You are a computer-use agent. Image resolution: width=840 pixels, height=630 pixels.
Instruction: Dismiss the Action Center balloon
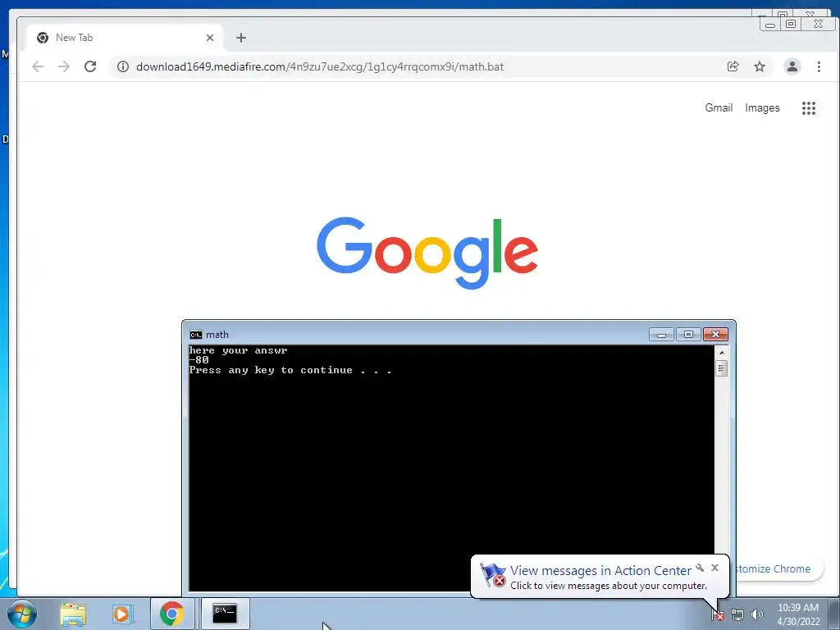[x=714, y=568]
